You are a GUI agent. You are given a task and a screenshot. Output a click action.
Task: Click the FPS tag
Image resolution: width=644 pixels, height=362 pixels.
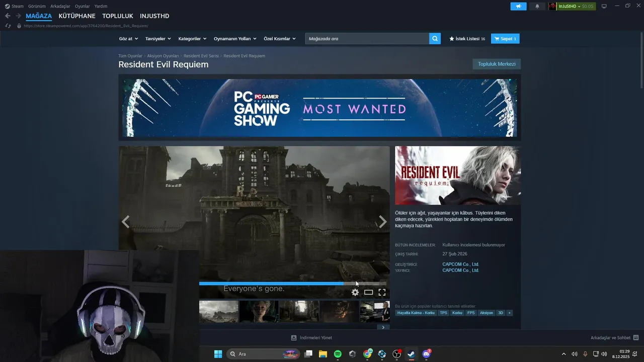coord(471,313)
